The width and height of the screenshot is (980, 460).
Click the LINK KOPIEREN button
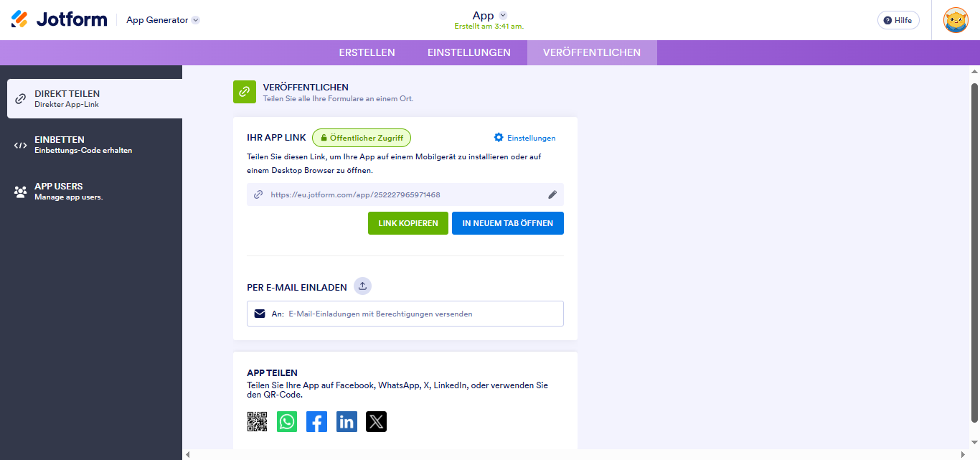(408, 223)
